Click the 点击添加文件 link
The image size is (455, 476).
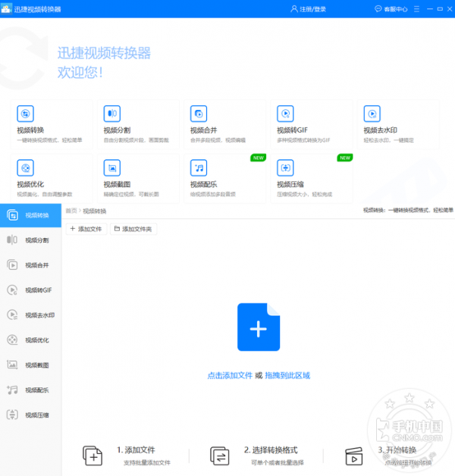pyautogui.click(x=230, y=375)
